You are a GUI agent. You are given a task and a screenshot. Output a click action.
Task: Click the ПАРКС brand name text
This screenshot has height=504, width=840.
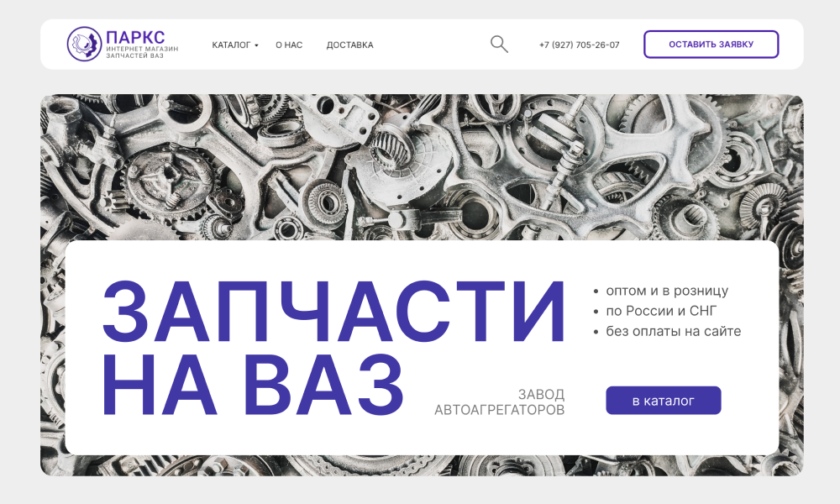tap(135, 37)
